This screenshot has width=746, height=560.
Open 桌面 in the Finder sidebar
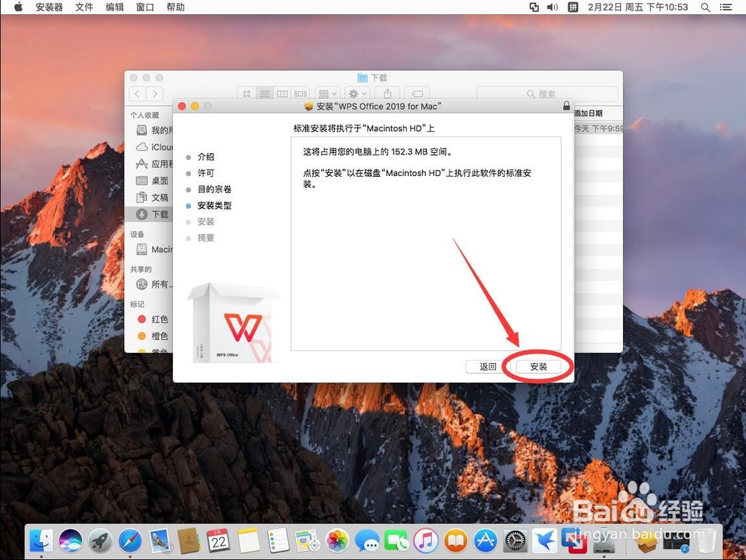(x=152, y=180)
